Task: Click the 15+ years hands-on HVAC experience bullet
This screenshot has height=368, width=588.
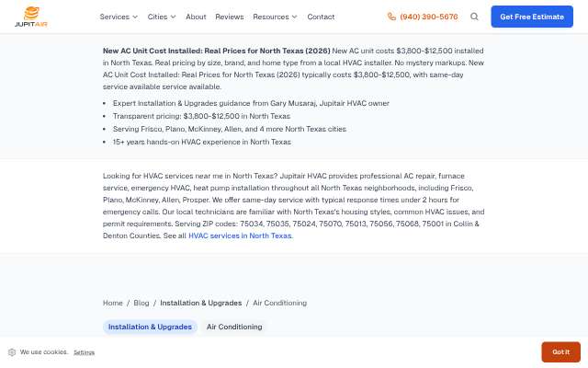Action: coord(202,142)
